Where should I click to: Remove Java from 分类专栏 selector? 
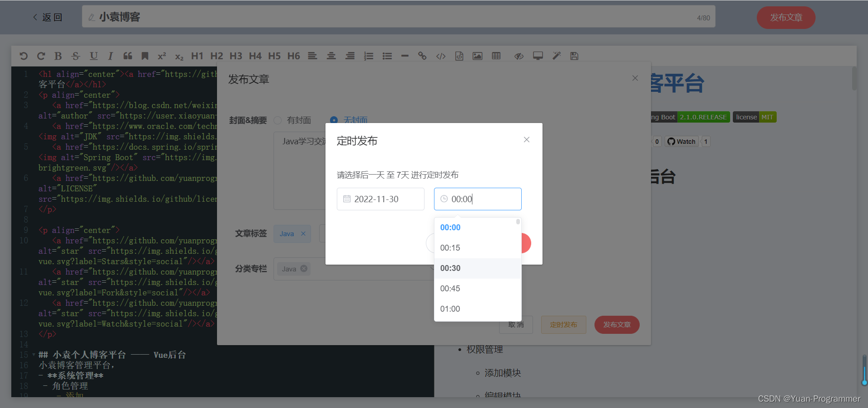click(x=304, y=269)
